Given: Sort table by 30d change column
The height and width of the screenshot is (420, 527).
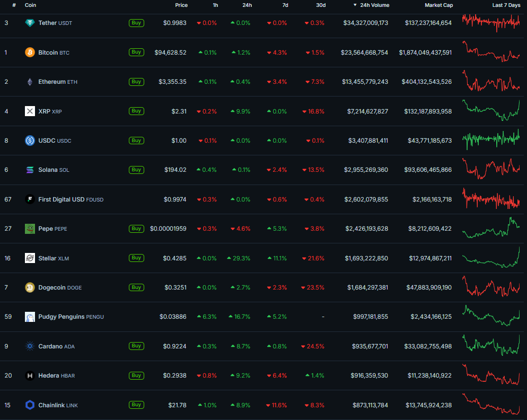Looking at the screenshot, I should point(321,5).
